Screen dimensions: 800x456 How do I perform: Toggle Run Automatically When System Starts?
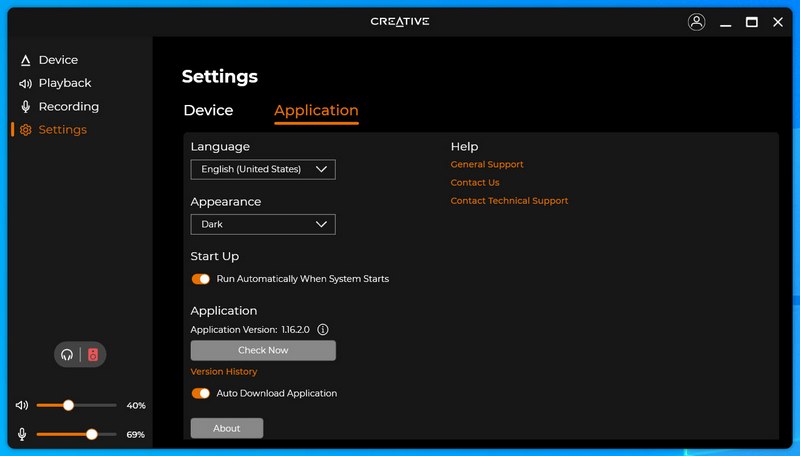201,279
